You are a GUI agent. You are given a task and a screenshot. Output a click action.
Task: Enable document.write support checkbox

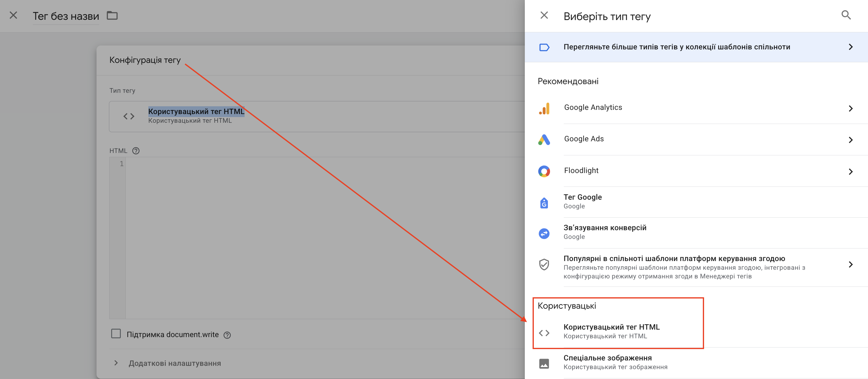tap(116, 333)
